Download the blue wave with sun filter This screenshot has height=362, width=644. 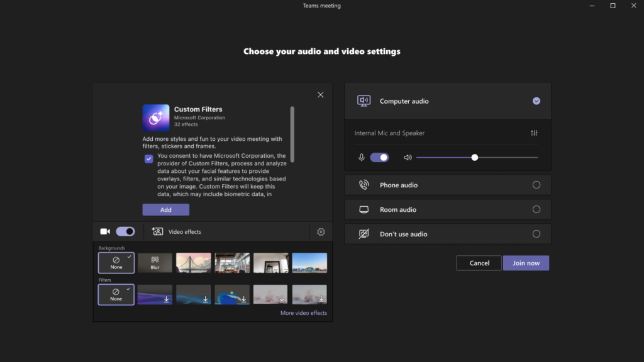(x=232, y=295)
